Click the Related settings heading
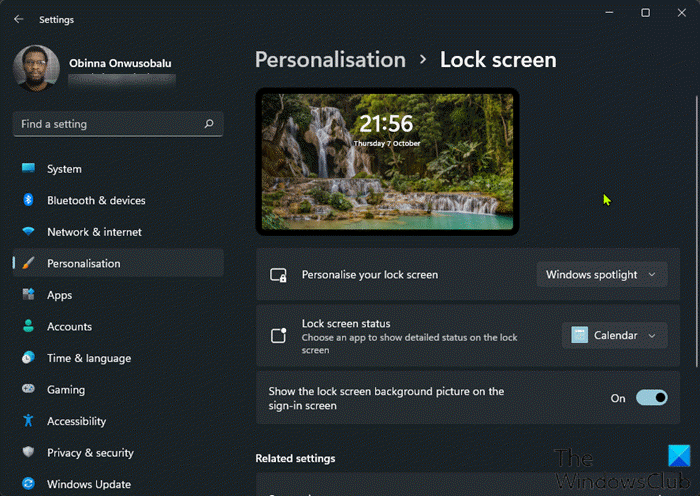Viewport: 700px width, 496px height. tap(295, 458)
